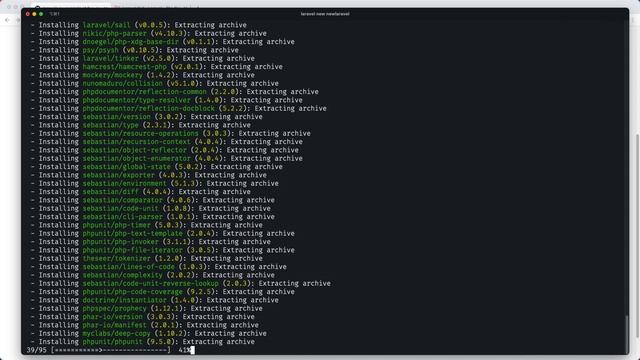Image resolution: width=640 pixels, height=360 pixels.
Task: Click the 'doctrine/instantiator' package name
Action: pyautogui.click(x=124, y=300)
